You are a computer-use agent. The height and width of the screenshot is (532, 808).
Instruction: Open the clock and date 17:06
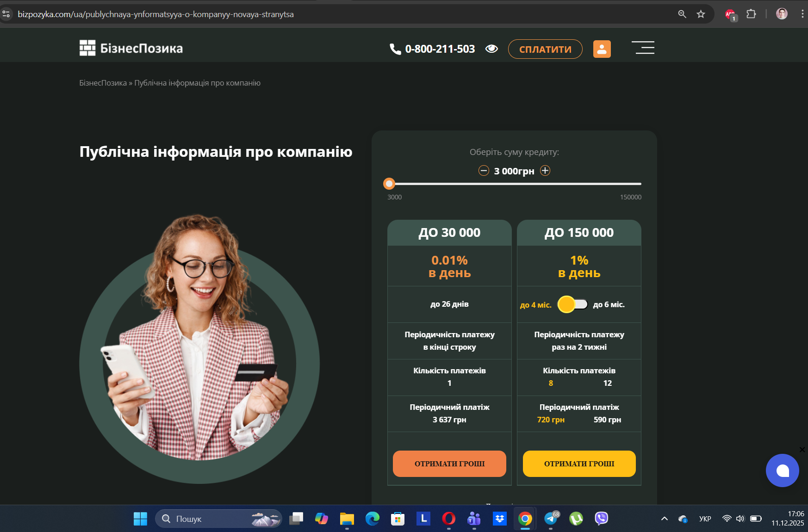tap(788, 519)
